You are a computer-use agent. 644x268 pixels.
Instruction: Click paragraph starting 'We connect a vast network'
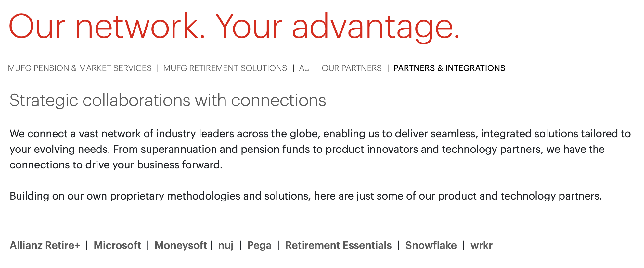click(320, 149)
